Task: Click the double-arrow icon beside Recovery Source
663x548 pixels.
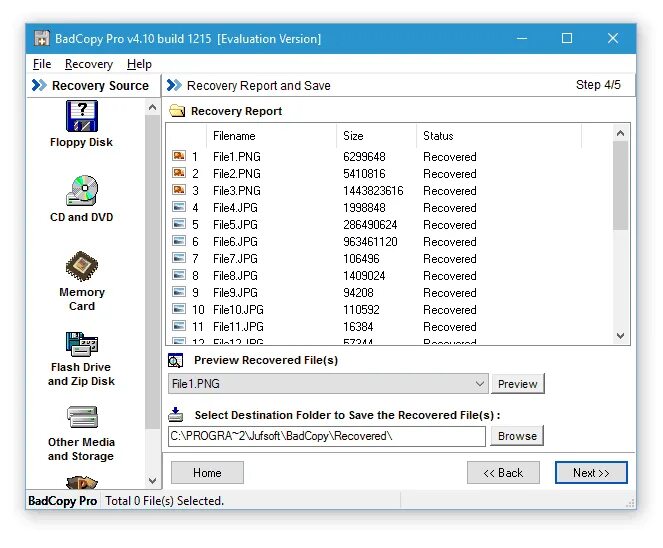Action: 39,85
